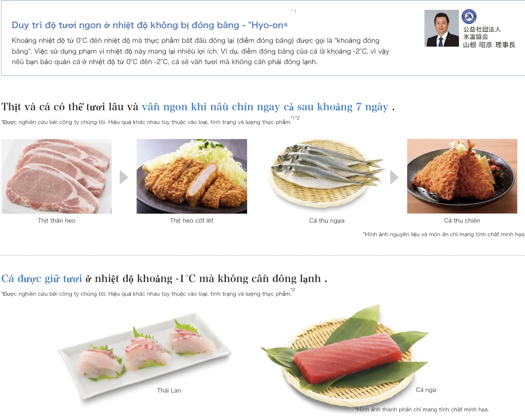The image size is (525, 420).
Task: Click the Hyo-on certified round badge icon
Action: click(469, 17)
